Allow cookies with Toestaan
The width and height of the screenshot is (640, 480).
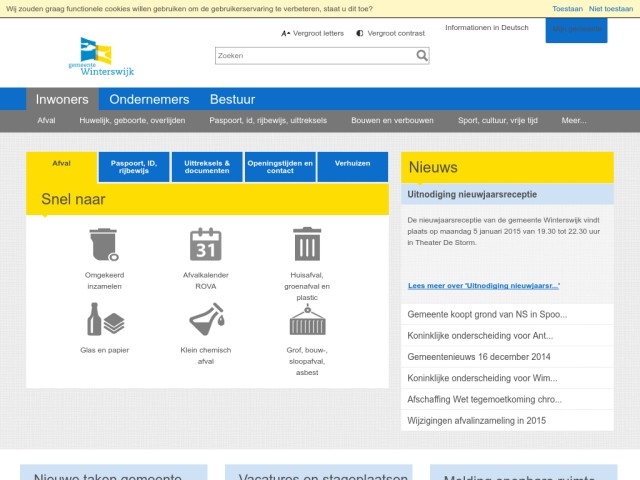click(x=567, y=8)
